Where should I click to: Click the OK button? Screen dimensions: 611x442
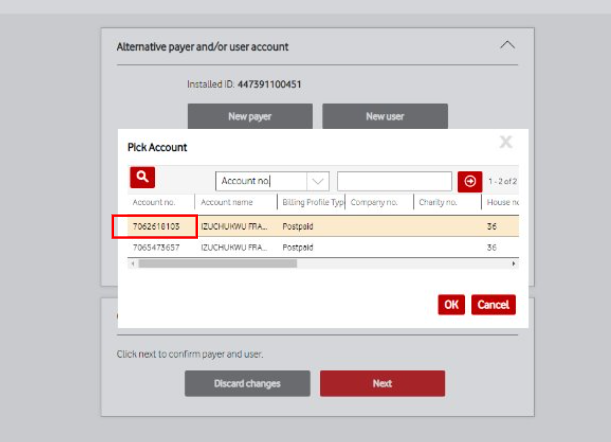(x=451, y=304)
